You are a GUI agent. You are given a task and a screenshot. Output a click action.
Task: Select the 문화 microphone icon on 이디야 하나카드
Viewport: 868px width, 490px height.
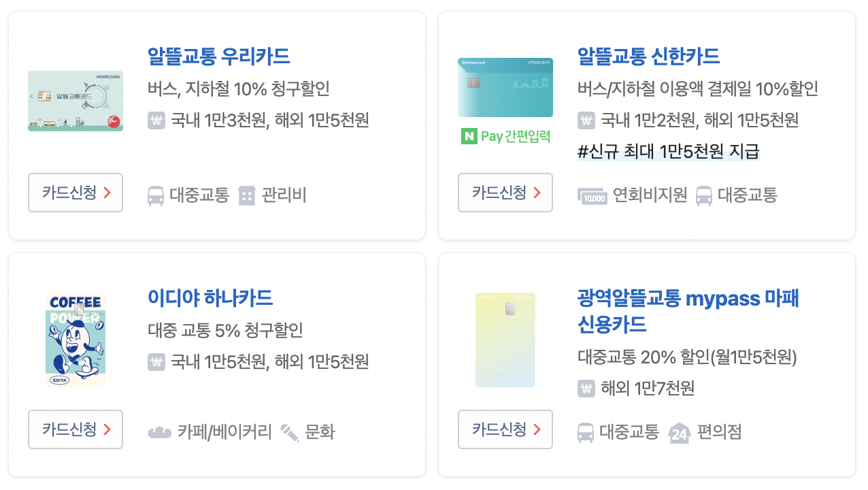288,431
